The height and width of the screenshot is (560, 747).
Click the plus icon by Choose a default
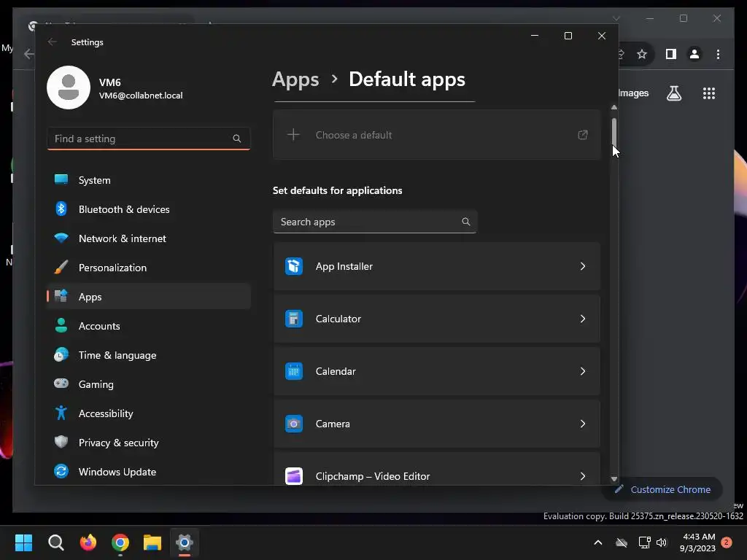pos(293,135)
